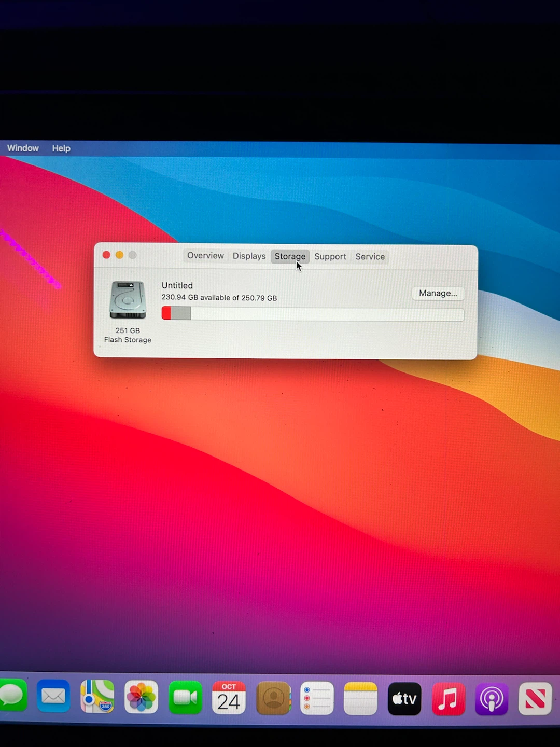Launch the News app icon
Image resolution: width=560 pixels, height=747 pixels.
point(535,699)
